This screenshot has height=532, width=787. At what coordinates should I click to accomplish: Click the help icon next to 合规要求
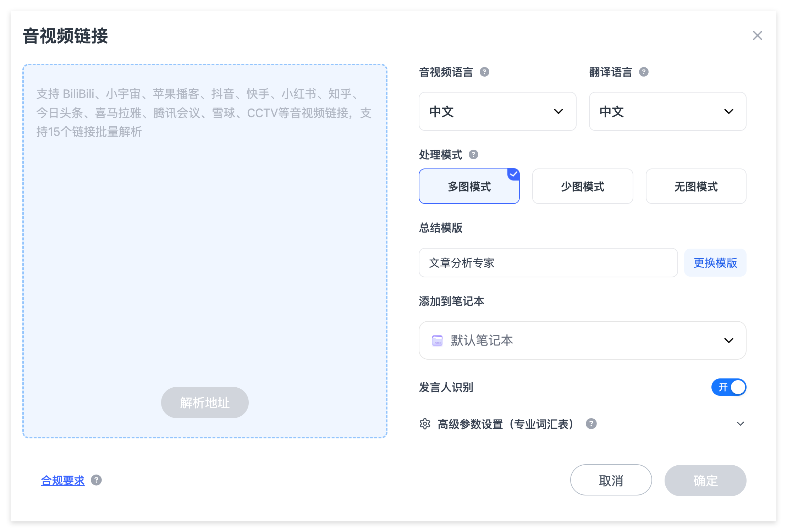(96, 480)
